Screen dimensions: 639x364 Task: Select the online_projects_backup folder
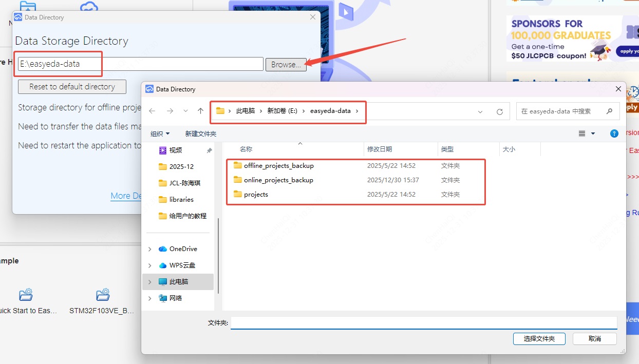point(278,180)
